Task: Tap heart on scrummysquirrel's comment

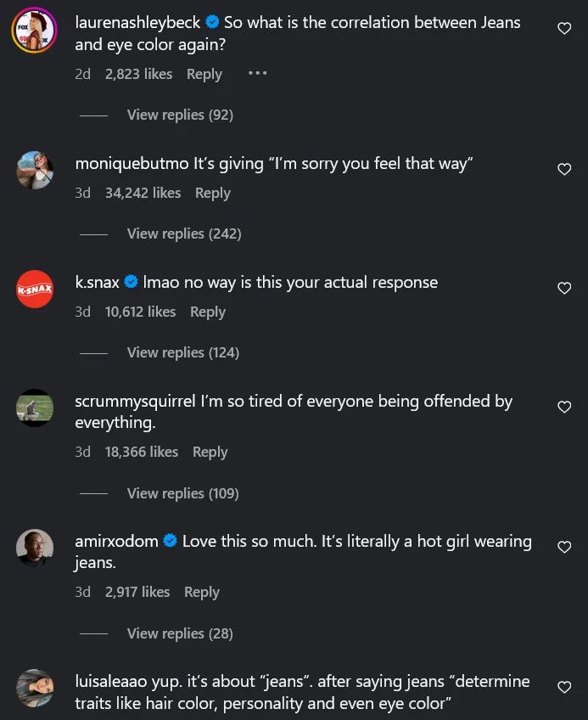Action: tap(564, 407)
